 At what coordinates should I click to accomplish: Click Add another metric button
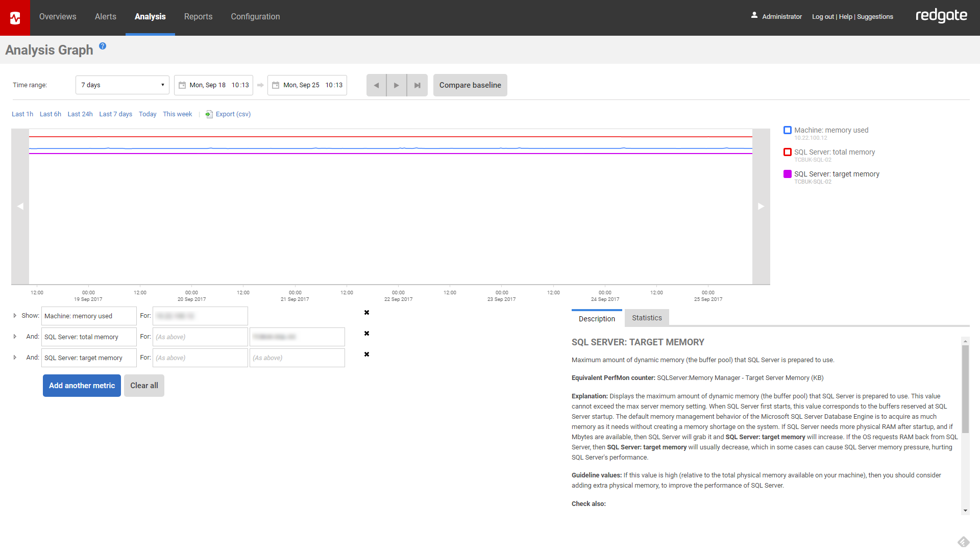pos(82,386)
